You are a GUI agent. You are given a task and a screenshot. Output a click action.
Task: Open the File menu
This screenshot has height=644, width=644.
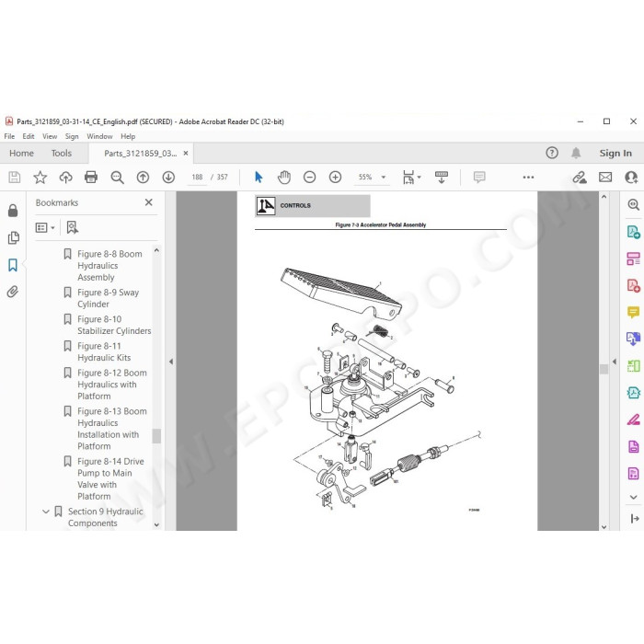coord(9,136)
